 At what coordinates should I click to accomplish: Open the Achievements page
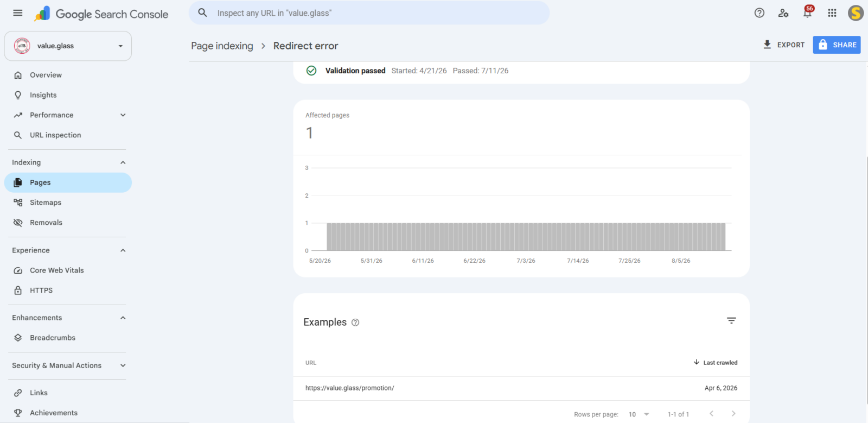(68, 413)
